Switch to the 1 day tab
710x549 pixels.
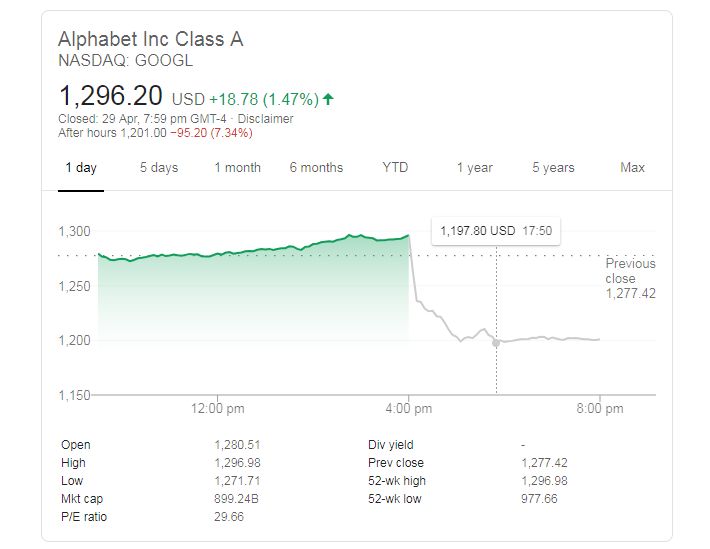[81, 167]
